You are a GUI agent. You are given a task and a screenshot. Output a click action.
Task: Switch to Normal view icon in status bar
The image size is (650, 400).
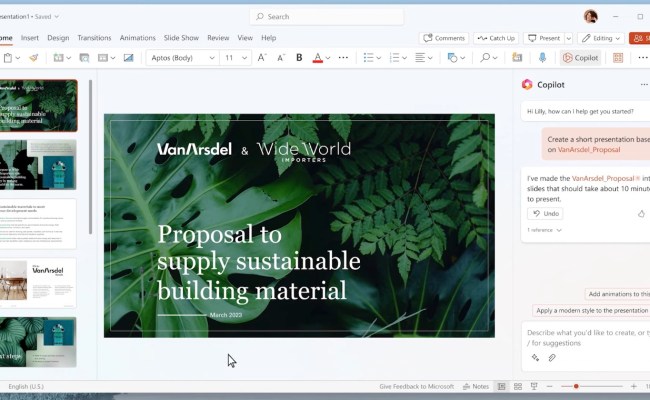coord(502,387)
